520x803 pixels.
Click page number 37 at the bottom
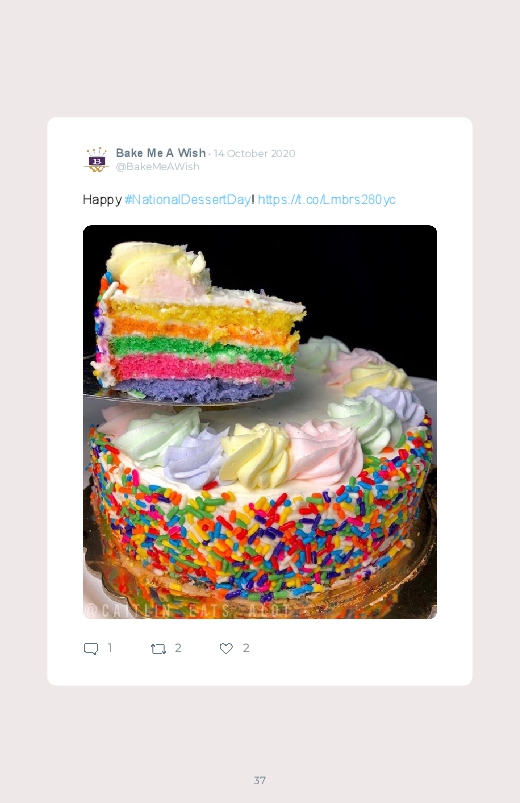point(260,780)
